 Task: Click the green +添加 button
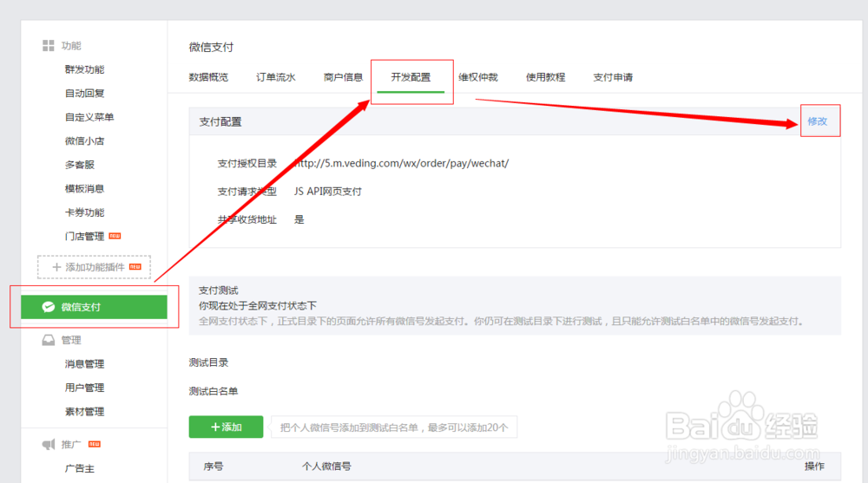(226, 428)
